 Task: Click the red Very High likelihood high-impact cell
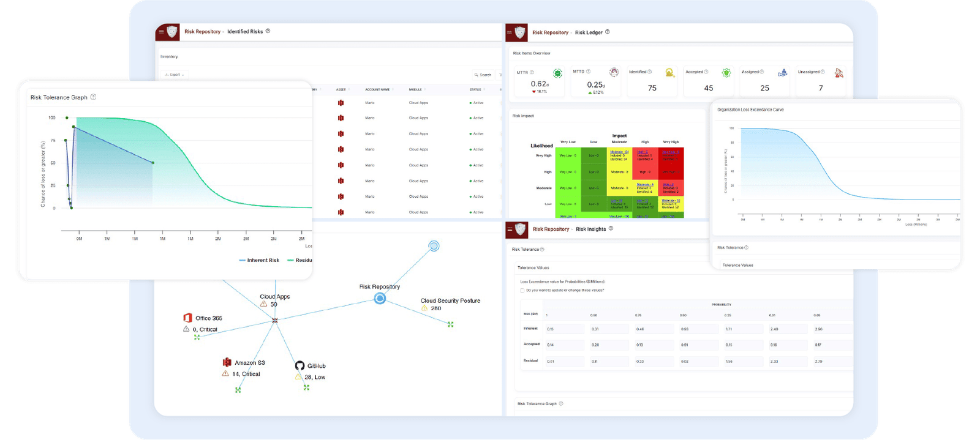point(644,155)
